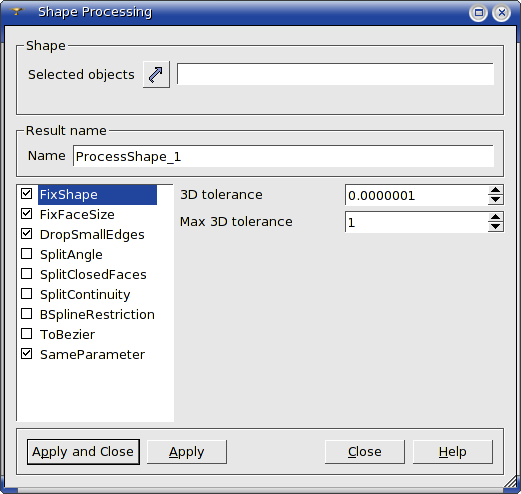Select the SameParameter list entry

(x=92, y=355)
